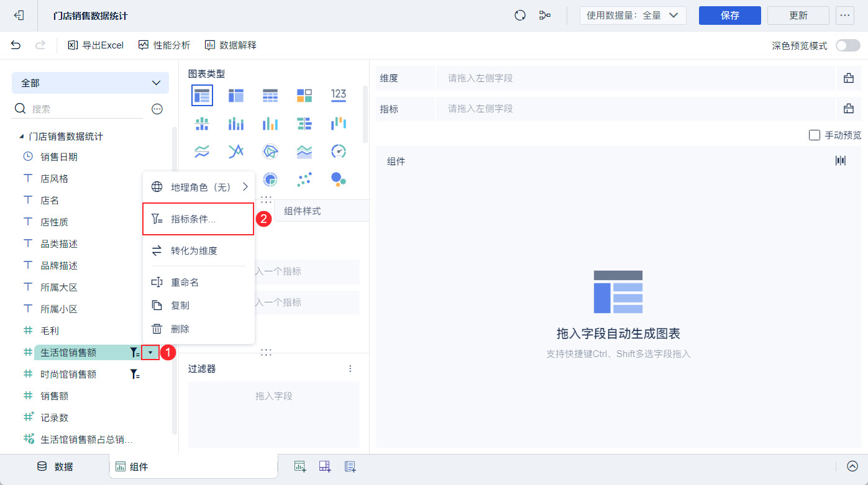Select the partitioned line chart type
The height and width of the screenshot is (485, 868).
click(202, 152)
